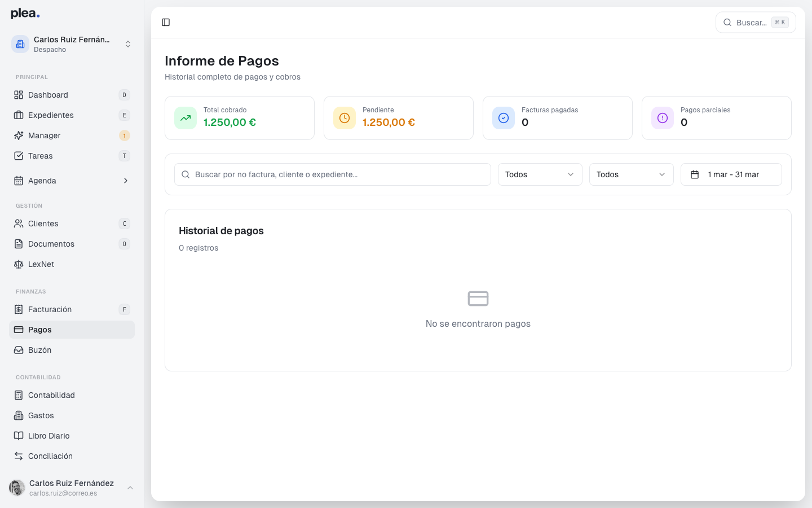Click the filter search magnifier icon
812x508 pixels.
coord(186,174)
